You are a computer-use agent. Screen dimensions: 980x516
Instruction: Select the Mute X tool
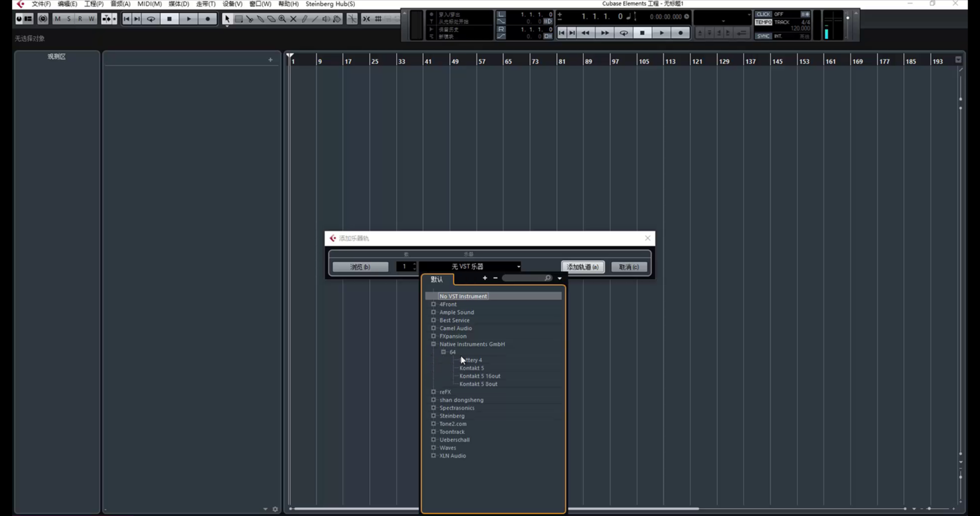point(293,19)
